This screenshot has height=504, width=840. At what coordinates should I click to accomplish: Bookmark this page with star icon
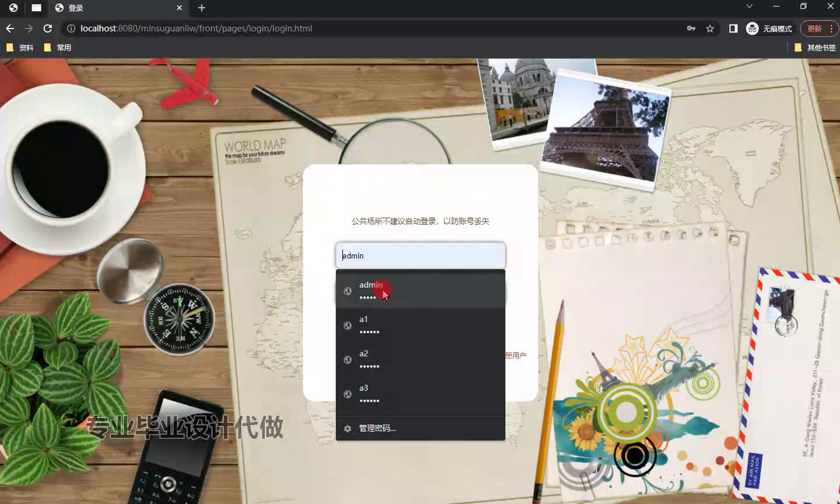pyautogui.click(x=710, y=28)
